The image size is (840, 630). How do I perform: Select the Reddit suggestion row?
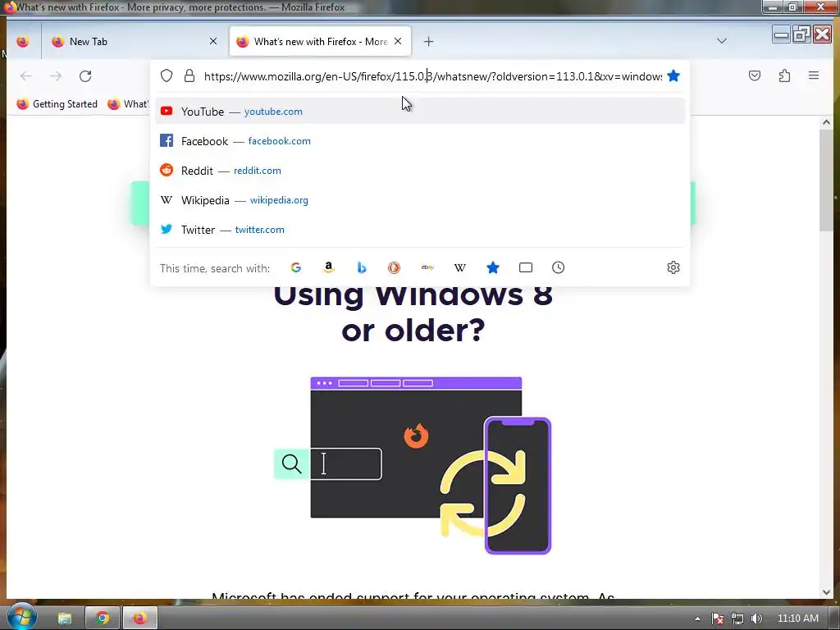click(x=420, y=171)
